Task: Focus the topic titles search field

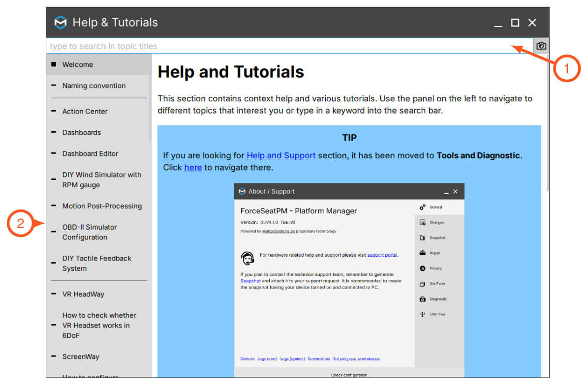Action: [x=289, y=46]
